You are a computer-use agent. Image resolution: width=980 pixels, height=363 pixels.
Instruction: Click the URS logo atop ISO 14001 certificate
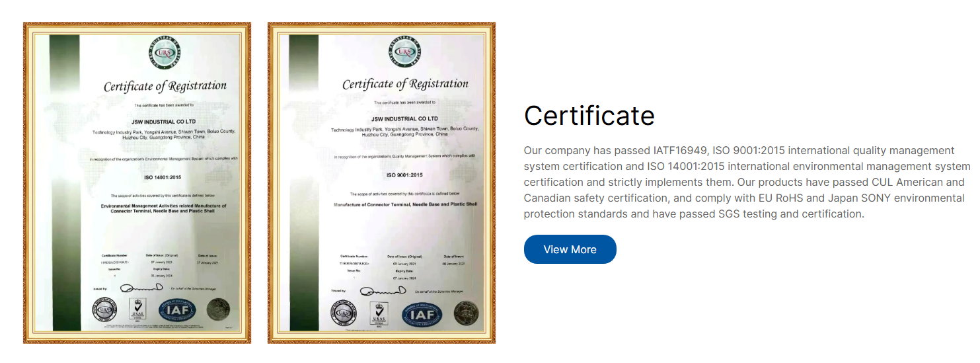pos(165,52)
